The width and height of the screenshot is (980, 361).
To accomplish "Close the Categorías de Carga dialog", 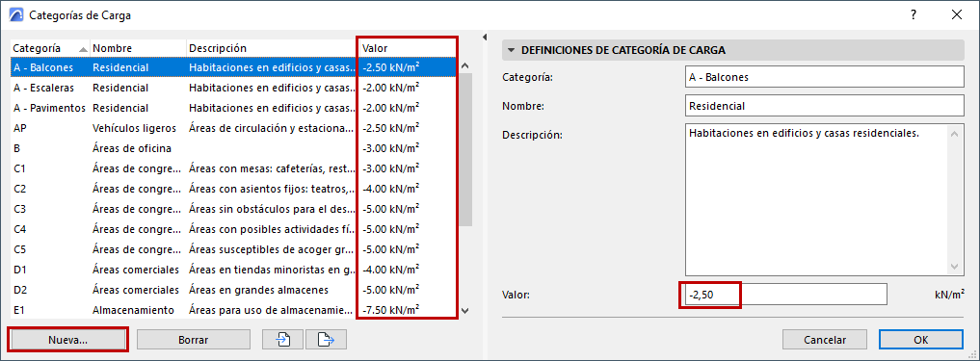I will [957, 15].
